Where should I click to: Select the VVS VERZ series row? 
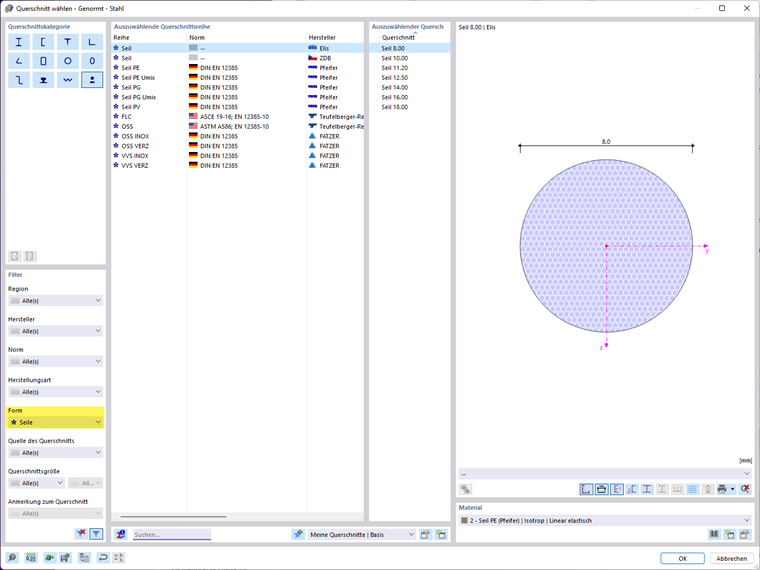click(238, 165)
